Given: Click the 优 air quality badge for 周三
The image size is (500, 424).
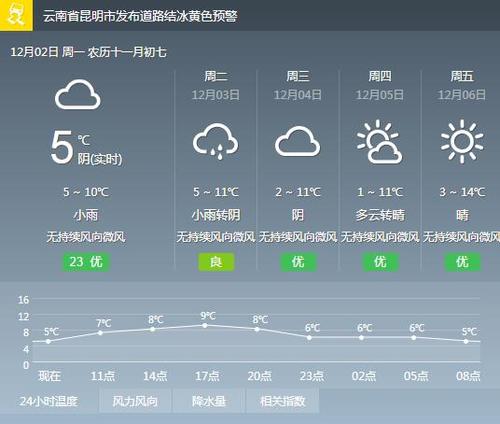Looking at the screenshot, I should tap(298, 262).
